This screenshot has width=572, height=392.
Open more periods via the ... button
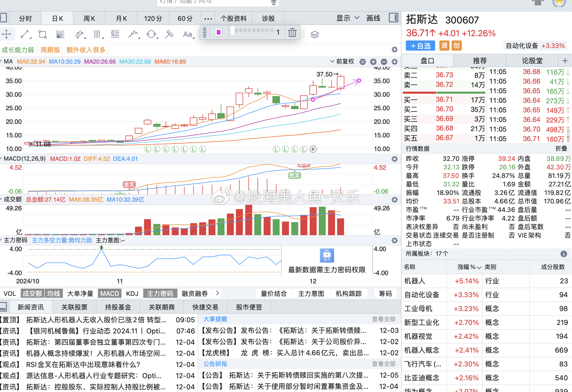(x=208, y=19)
